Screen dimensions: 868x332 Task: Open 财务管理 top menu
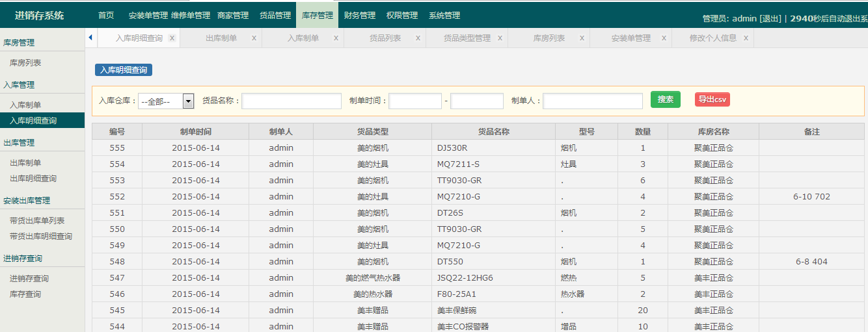(x=360, y=15)
